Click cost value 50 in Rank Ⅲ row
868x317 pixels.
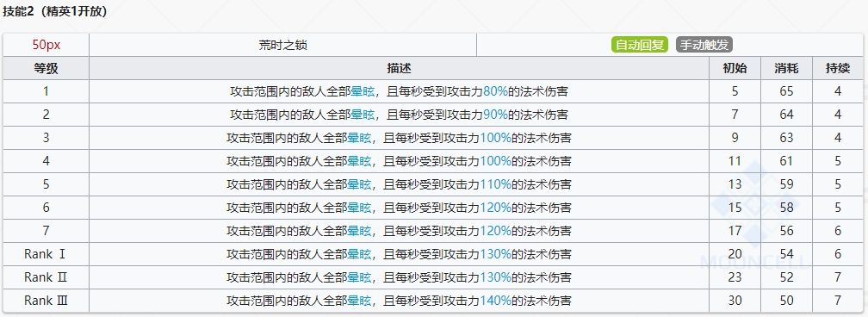(x=787, y=301)
